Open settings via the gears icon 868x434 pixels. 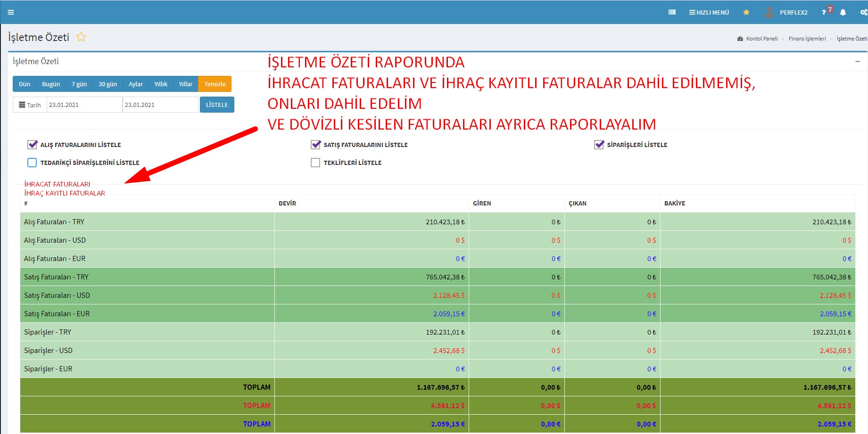tap(863, 12)
